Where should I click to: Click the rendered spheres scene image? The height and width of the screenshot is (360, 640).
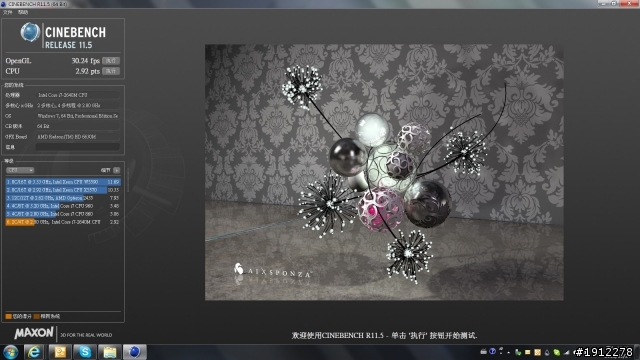tap(384, 172)
